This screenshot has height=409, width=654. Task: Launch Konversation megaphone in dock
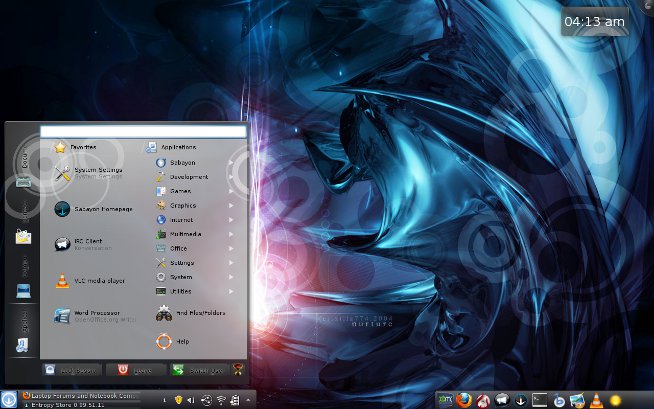click(x=502, y=400)
